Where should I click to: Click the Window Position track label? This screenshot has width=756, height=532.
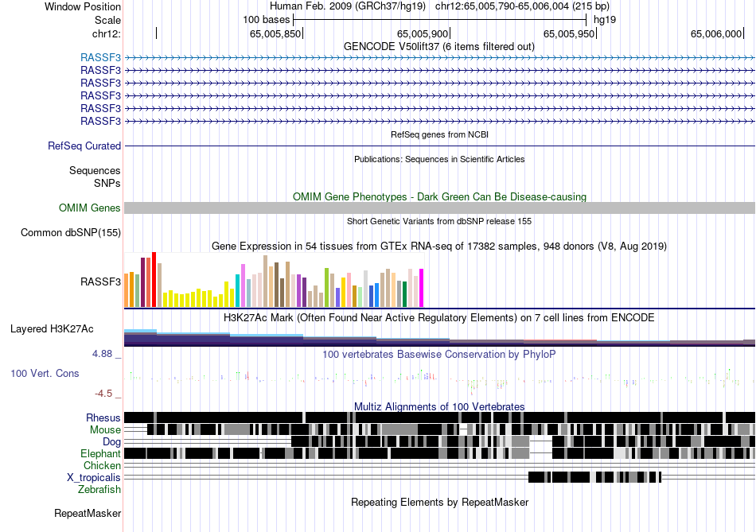[x=83, y=6]
